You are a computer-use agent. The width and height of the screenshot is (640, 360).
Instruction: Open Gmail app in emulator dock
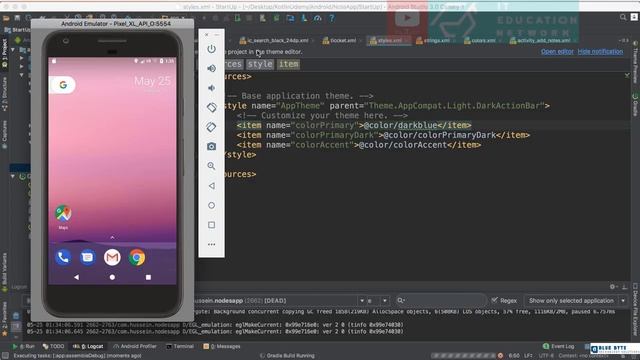[x=112, y=258]
